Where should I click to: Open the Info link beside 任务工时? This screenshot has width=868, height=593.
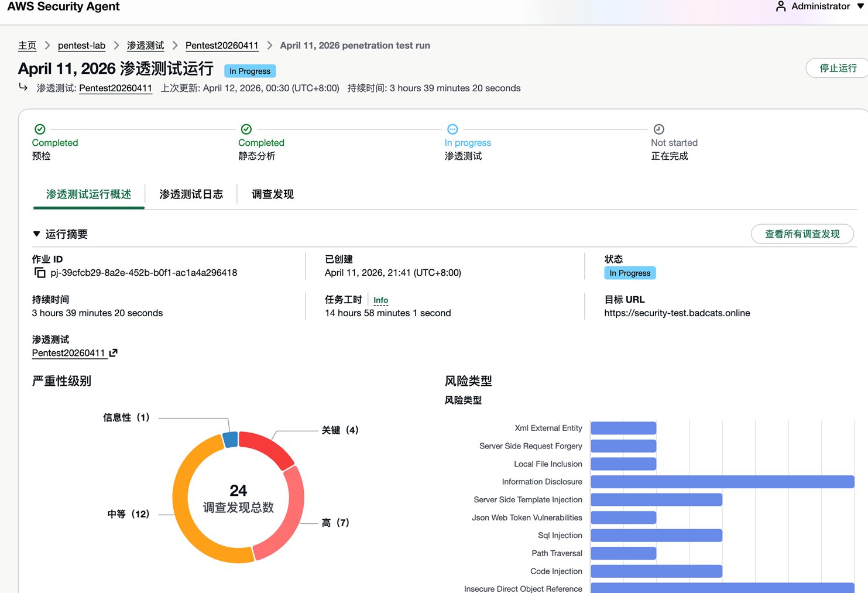coord(380,300)
